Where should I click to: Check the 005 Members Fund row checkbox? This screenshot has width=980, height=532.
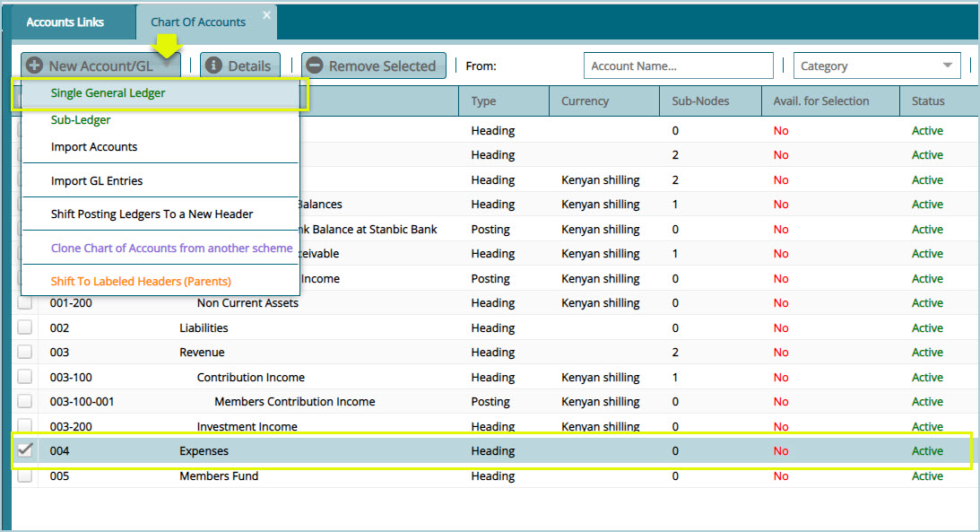(x=25, y=475)
